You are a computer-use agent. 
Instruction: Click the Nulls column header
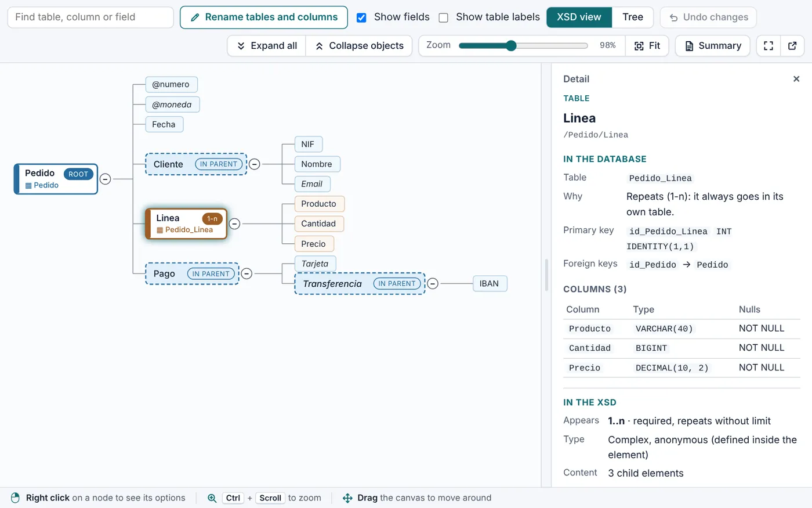pos(749,309)
